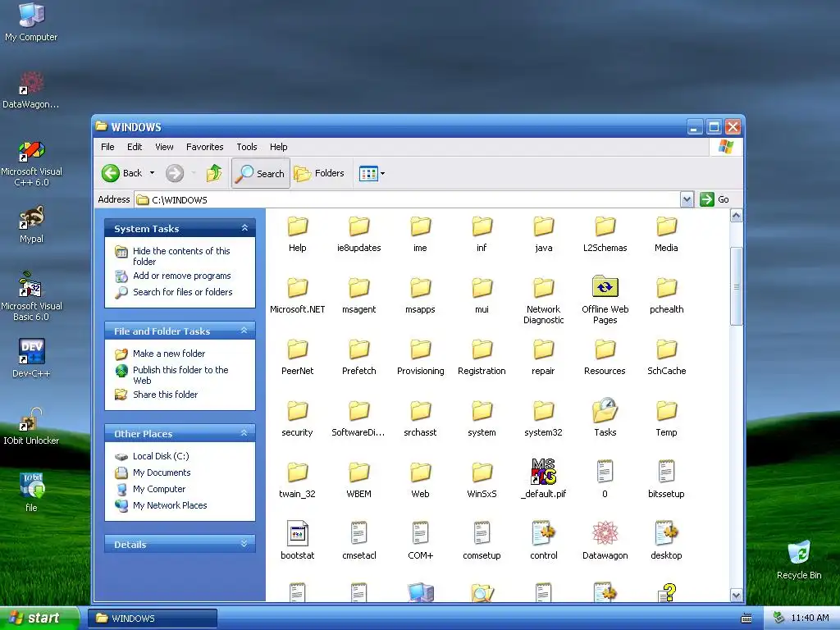Screen dimensions: 840x630
Task: Go up one folder level
Action: click(214, 173)
